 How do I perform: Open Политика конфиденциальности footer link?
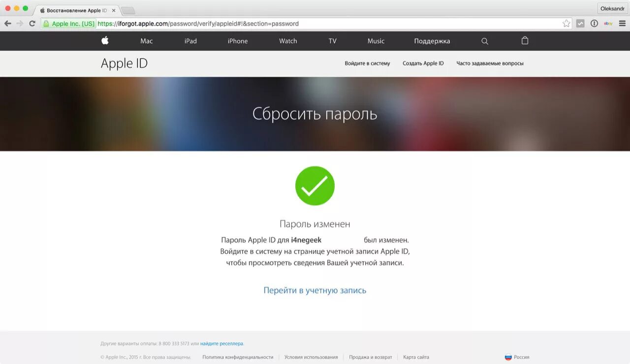[x=238, y=357]
